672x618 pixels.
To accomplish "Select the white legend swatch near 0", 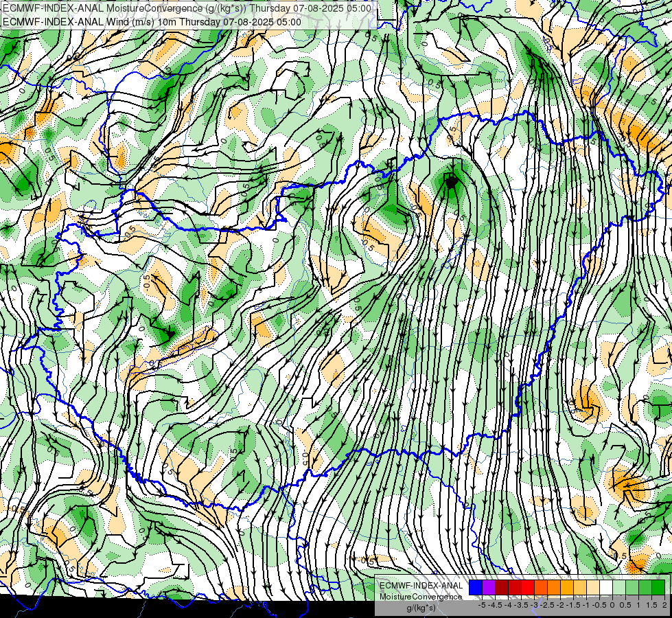I will tap(606, 588).
